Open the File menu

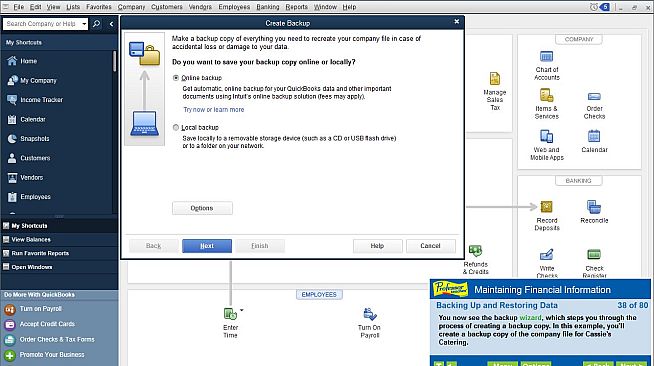(x=18, y=7)
